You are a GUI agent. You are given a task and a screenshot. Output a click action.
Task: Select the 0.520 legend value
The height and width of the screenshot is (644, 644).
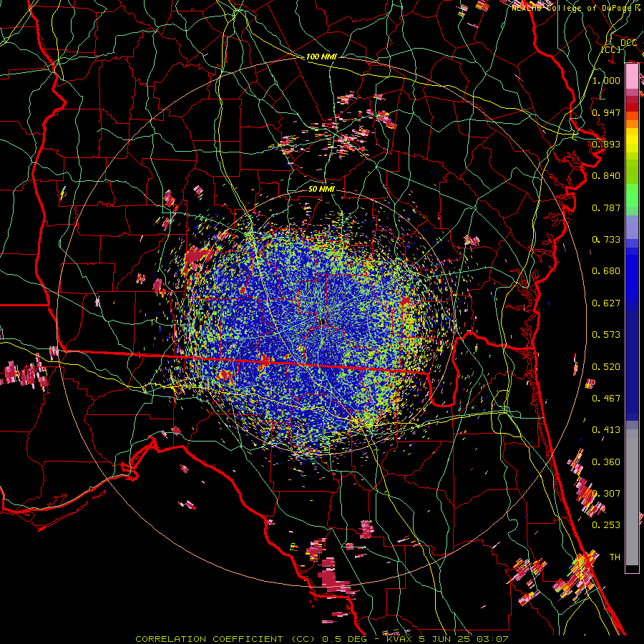pyautogui.click(x=606, y=367)
